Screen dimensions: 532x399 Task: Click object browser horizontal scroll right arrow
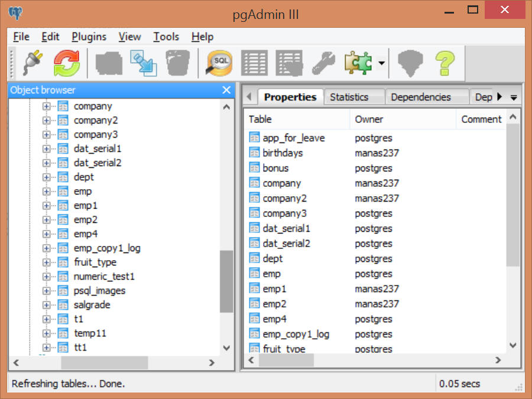pyautogui.click(x=212, y=363)
